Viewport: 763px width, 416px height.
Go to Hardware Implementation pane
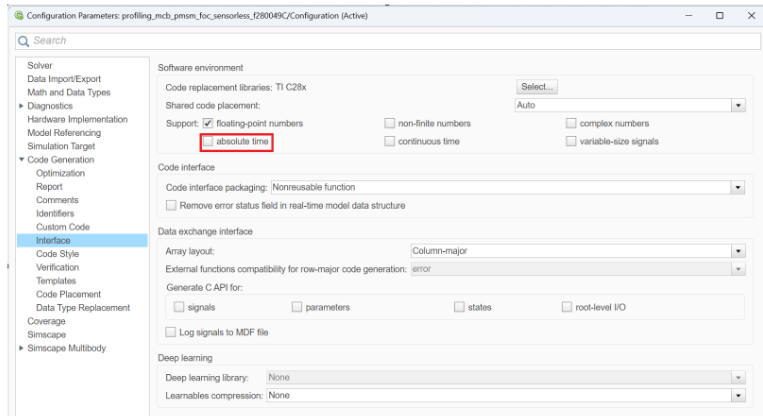pos(77,119)
